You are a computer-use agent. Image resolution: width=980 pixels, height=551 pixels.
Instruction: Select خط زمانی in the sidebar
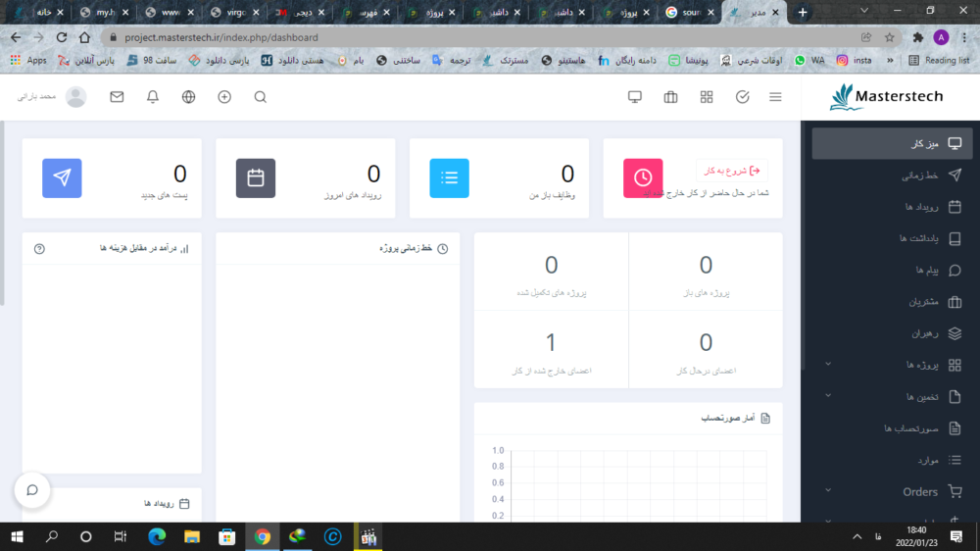(x=919, y=175)
